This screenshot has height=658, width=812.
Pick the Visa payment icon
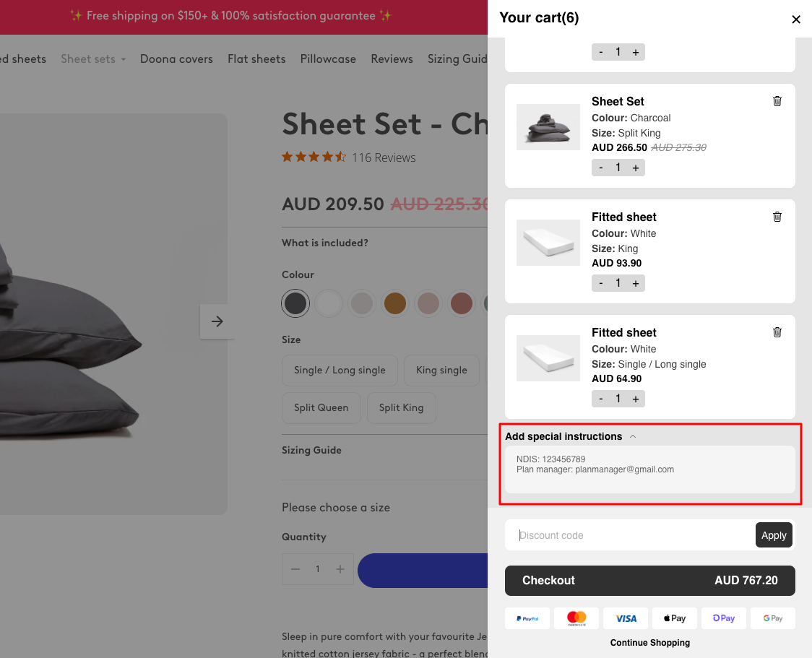coord(625,618)
